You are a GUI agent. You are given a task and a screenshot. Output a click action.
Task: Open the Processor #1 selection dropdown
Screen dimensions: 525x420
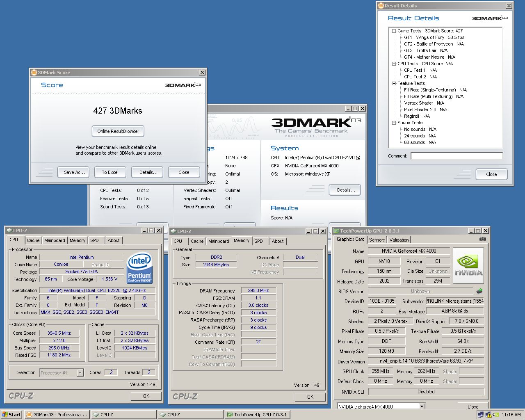click(80, 373)
